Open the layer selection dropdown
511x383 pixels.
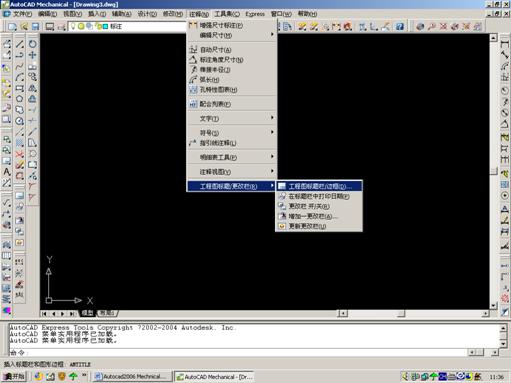click(128, 26)
